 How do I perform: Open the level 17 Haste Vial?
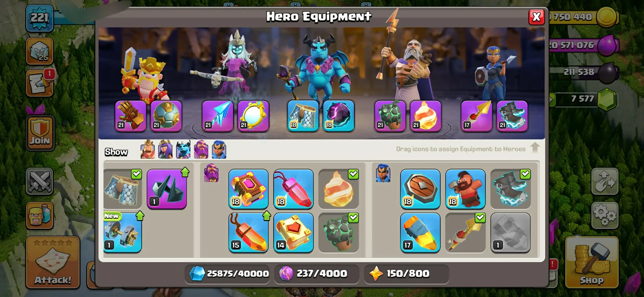(420, 233)
